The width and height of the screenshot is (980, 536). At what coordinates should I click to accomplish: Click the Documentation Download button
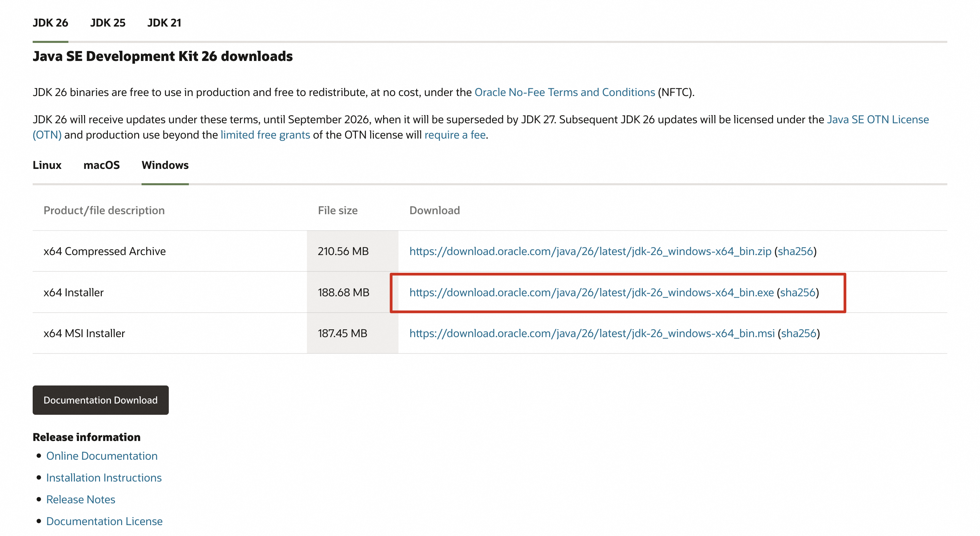point(100,400)
